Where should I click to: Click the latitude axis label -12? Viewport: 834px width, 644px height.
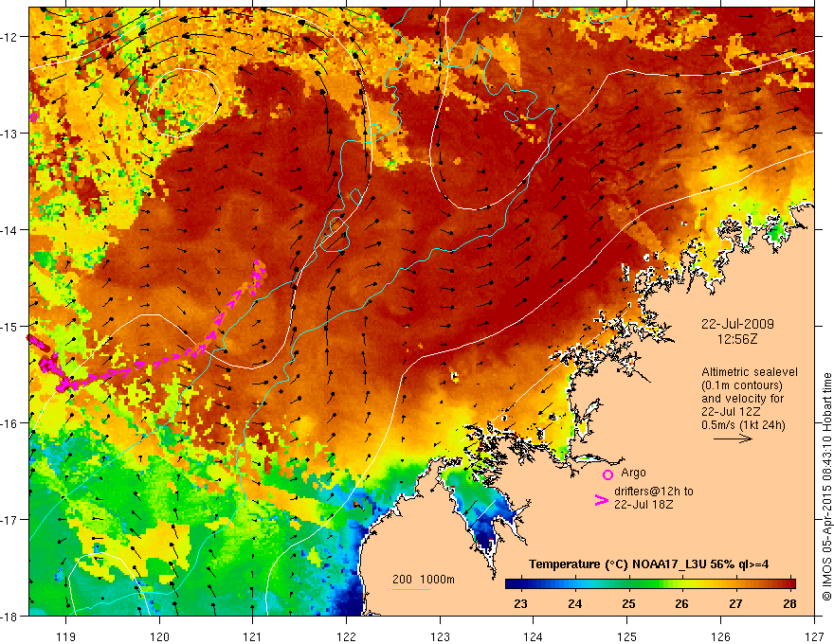coord(10,37)
